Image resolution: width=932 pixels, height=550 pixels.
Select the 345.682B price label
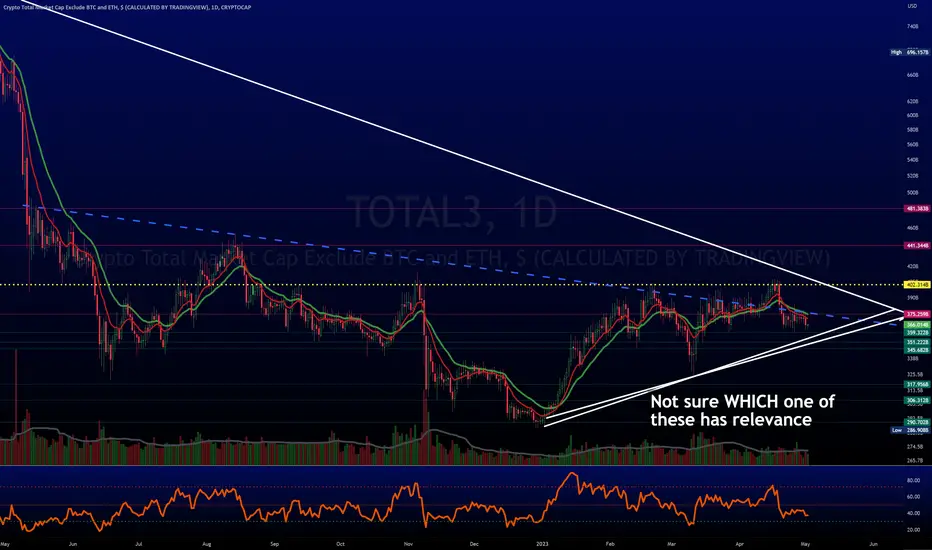(917, 350)
